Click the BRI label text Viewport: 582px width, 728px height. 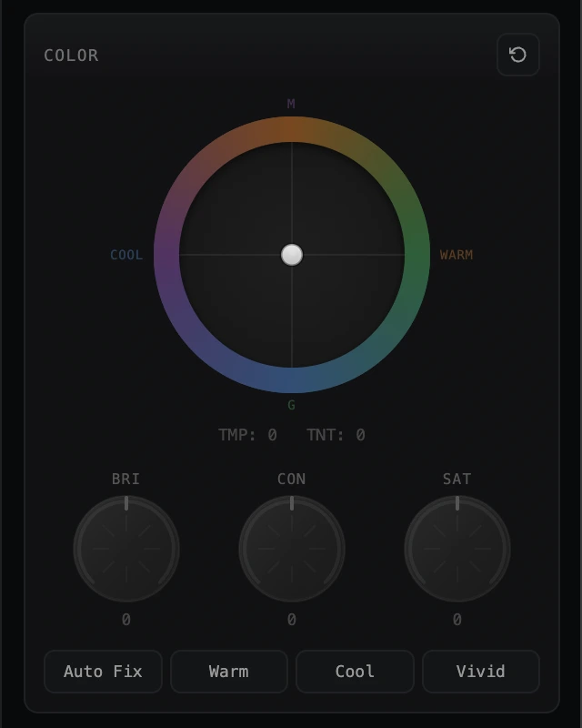tap(125, 480)
